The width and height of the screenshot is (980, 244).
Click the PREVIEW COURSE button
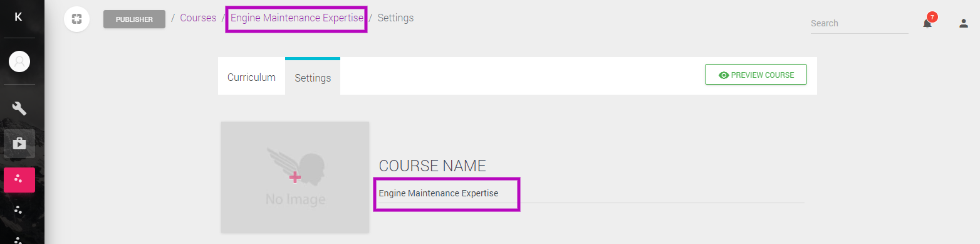(756, 75)
